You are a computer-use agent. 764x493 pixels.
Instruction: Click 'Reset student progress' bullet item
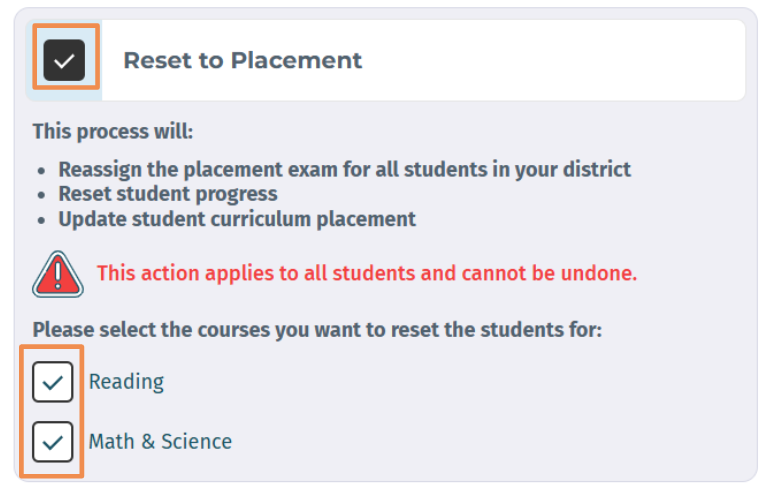pyautogui.click(x=168, y=194)
